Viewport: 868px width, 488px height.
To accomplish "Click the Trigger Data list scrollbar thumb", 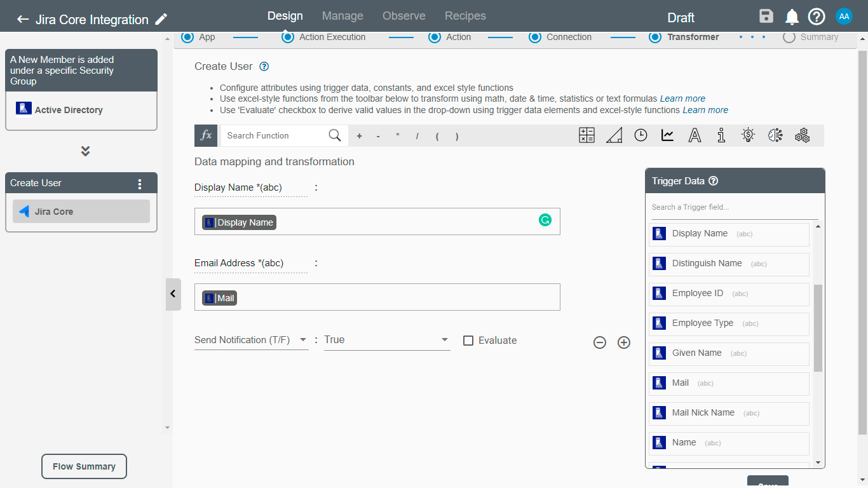I will coord(818,328).
